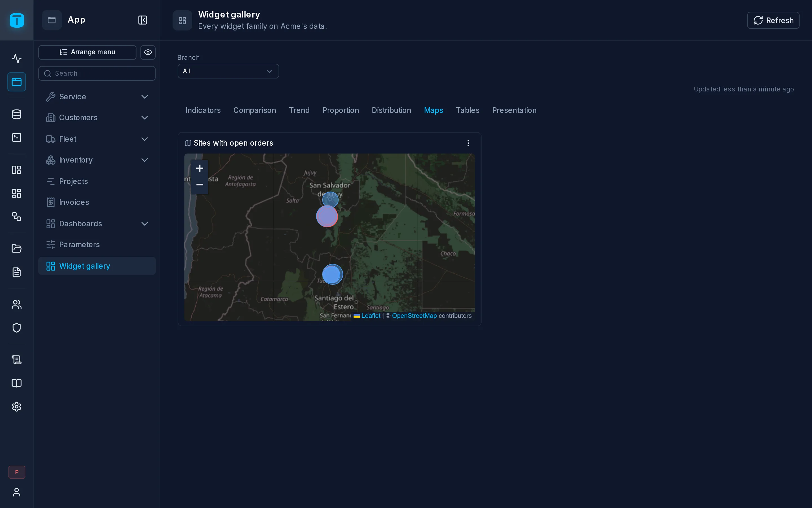Select the App window icon in rail
The image size is (812, 508).
[x=17, y=82]
